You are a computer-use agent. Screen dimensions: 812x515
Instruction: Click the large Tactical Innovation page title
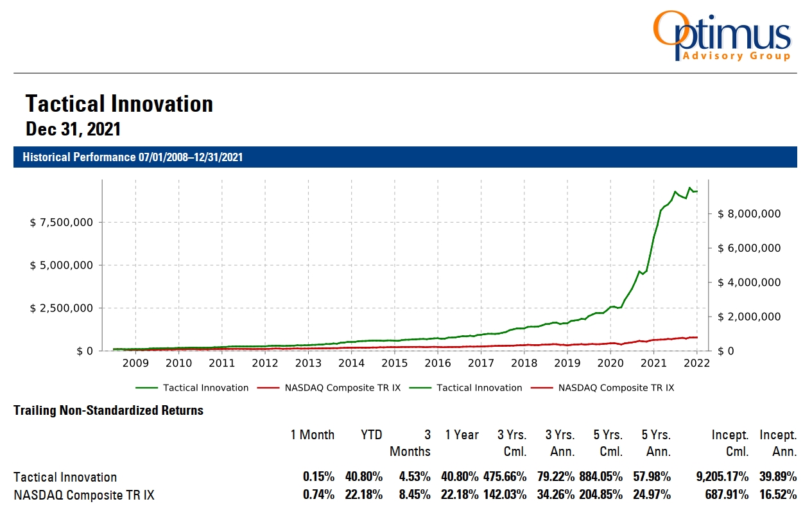coord(119,104)
